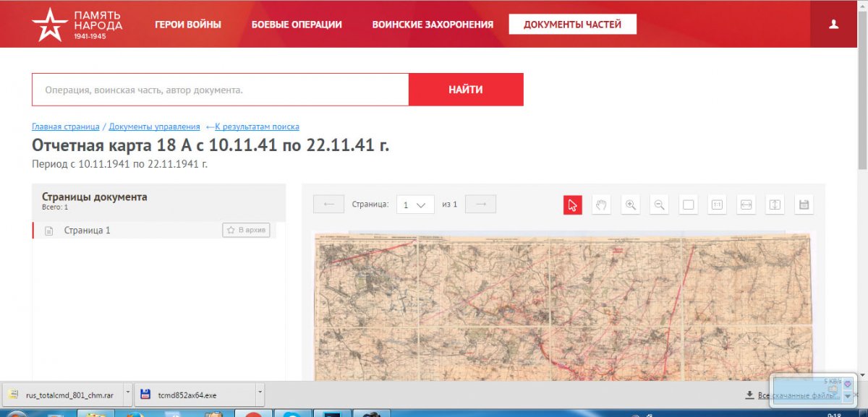
Task: Expand options for tcmd852ax64.exe download
Action: coord(259,395)
